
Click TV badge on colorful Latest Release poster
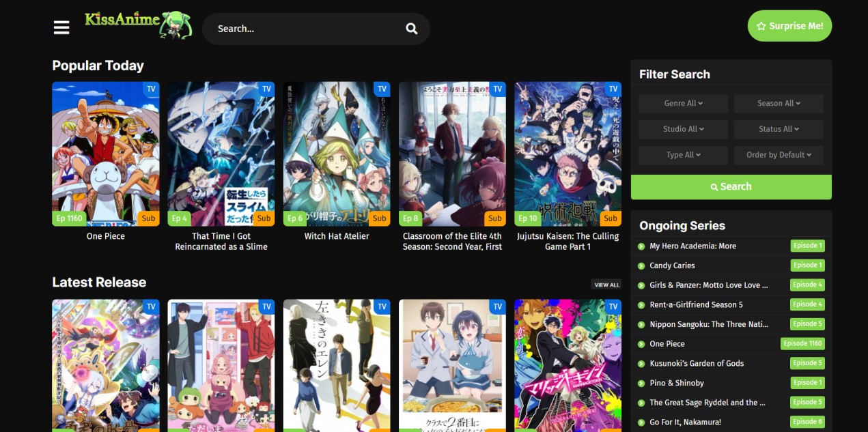613,306
